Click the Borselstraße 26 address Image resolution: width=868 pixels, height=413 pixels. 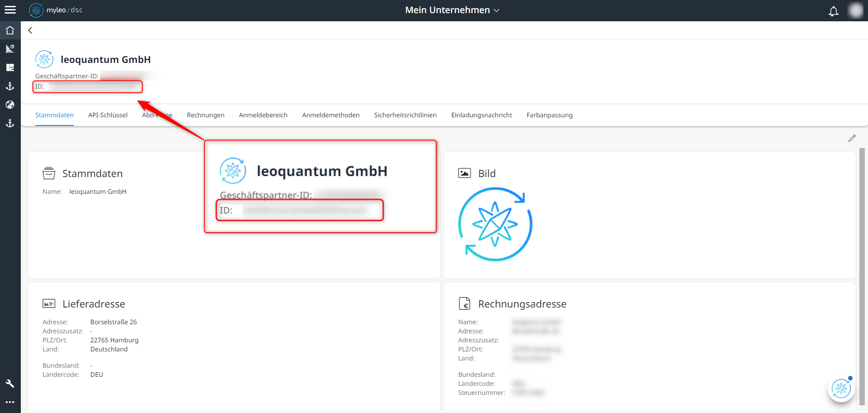pyautogui.click(x=114, y=322)
